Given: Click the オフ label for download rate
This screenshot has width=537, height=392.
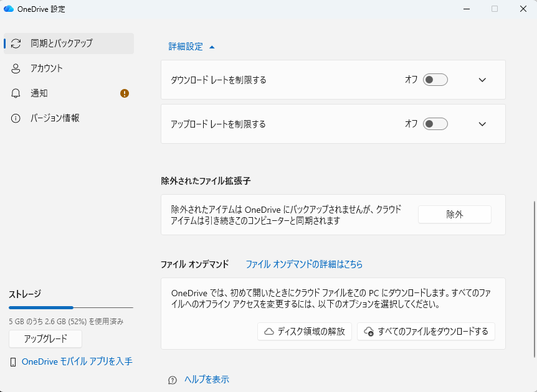Looking at the screenshot, I should pyautogui.click(x=411, y=80).
